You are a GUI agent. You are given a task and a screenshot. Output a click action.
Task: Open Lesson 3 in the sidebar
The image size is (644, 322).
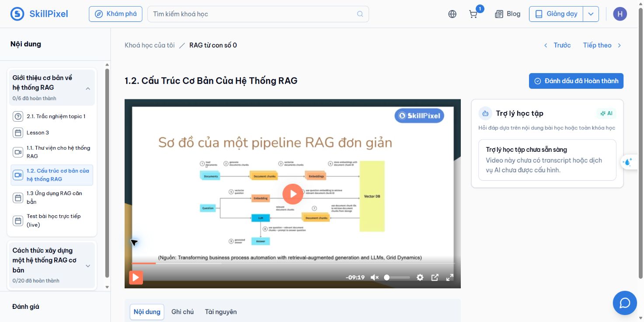pyautogui.click(x=52, y=133)
